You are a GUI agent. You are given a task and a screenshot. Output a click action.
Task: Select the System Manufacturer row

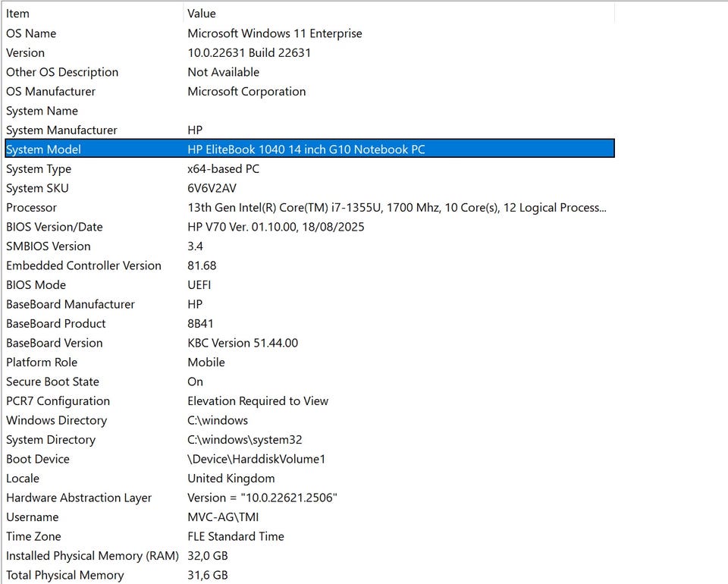pyautogui.click(x=309, y=130)
